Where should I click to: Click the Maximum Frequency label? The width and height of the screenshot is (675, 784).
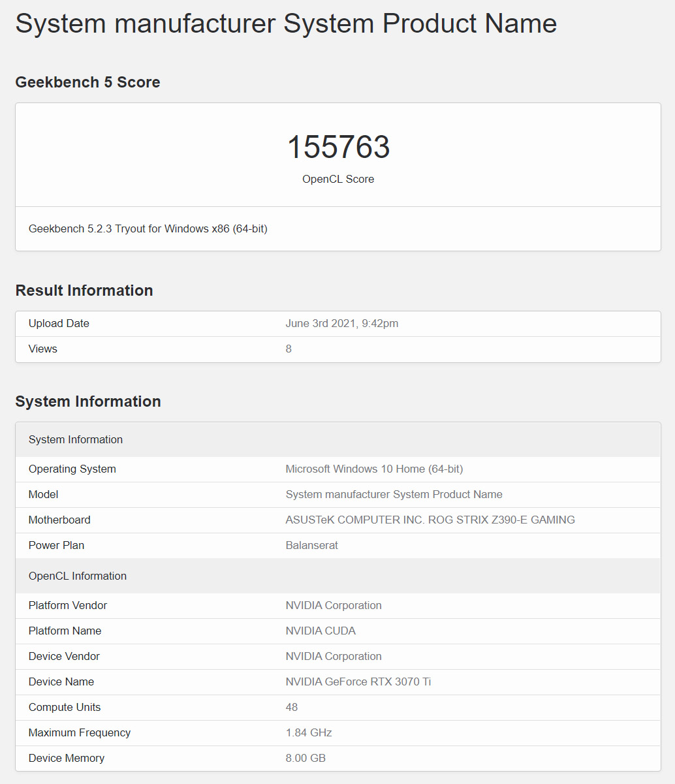[80, 732]
